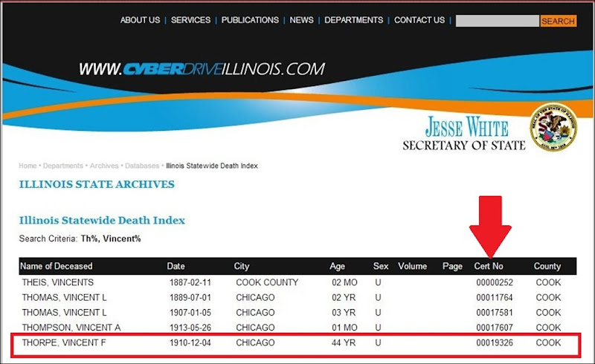Viewport: 595px width, 364px height.
Task: Click the orange SEARCH button
Action: pyautogui.click(x=559, y=21)
